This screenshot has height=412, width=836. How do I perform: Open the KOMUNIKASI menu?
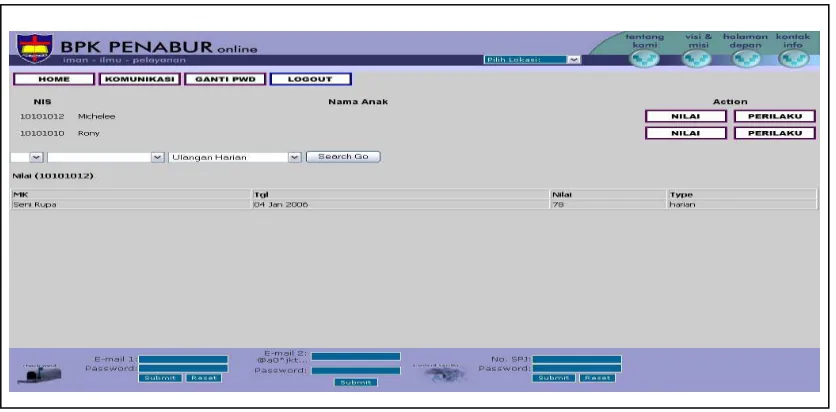[x=140, y=79]
